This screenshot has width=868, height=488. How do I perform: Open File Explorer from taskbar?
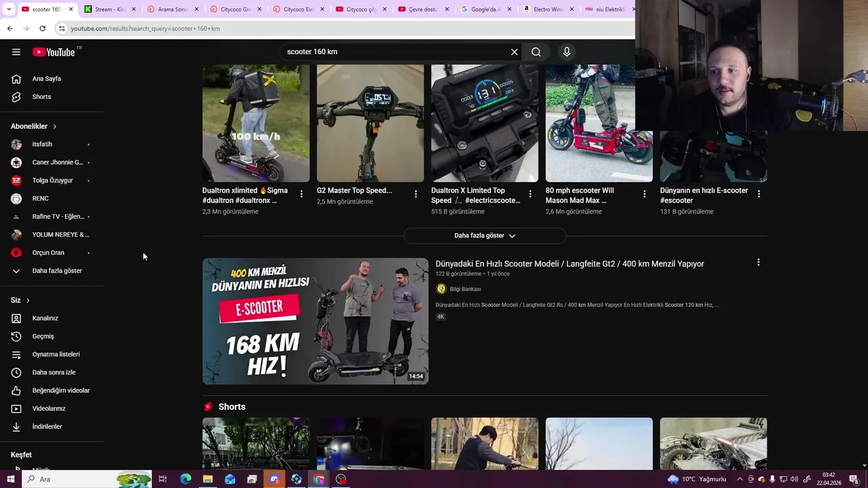(208, 479)
